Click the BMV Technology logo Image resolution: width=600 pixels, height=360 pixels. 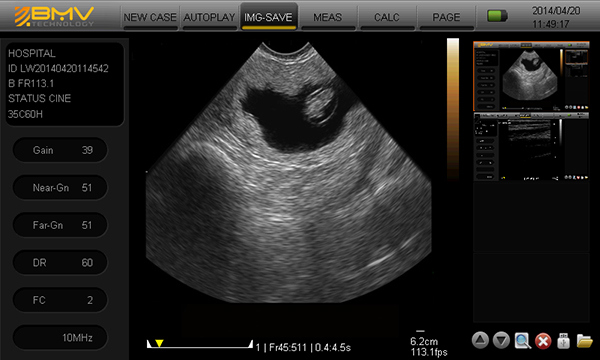tap(54, 16)
